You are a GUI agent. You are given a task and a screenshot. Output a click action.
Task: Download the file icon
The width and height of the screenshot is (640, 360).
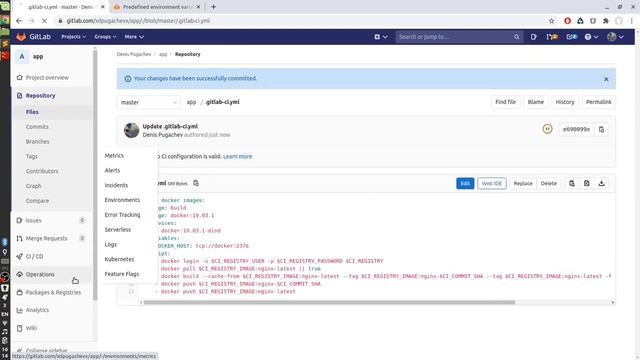pos(601,183)
